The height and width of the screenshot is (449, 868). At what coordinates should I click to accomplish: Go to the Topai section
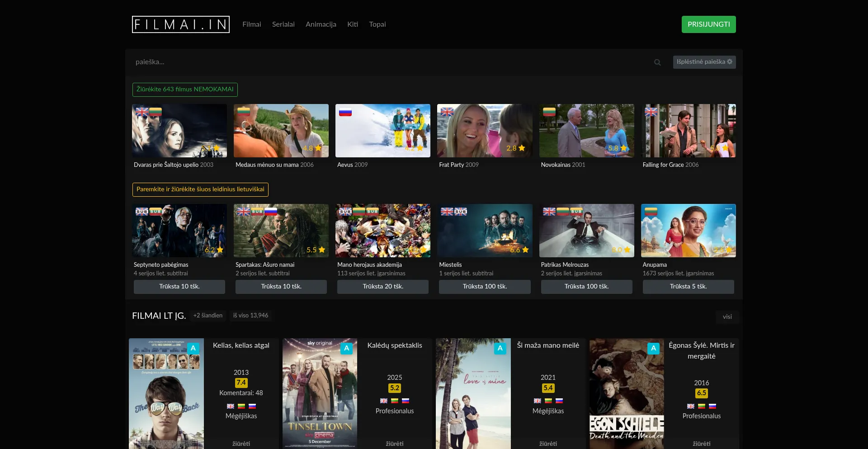377,24
